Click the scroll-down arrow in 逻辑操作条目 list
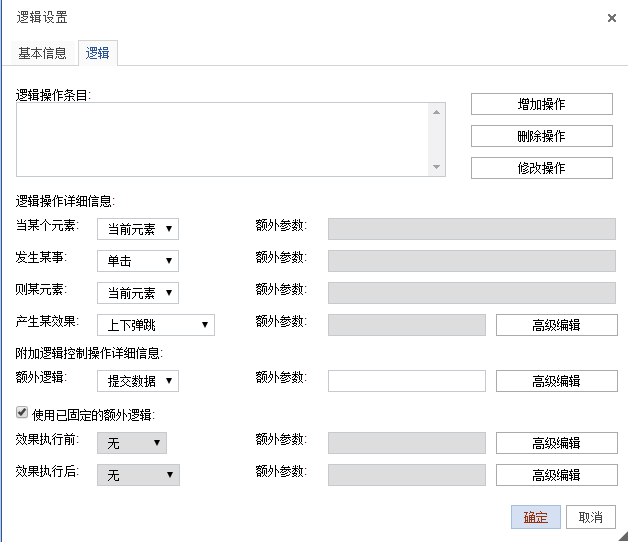628x542 pixels. [x=437, y=167]
